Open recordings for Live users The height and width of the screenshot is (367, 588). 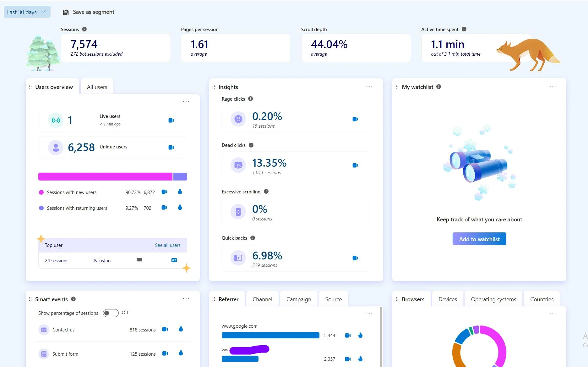(x=171, y=120)
